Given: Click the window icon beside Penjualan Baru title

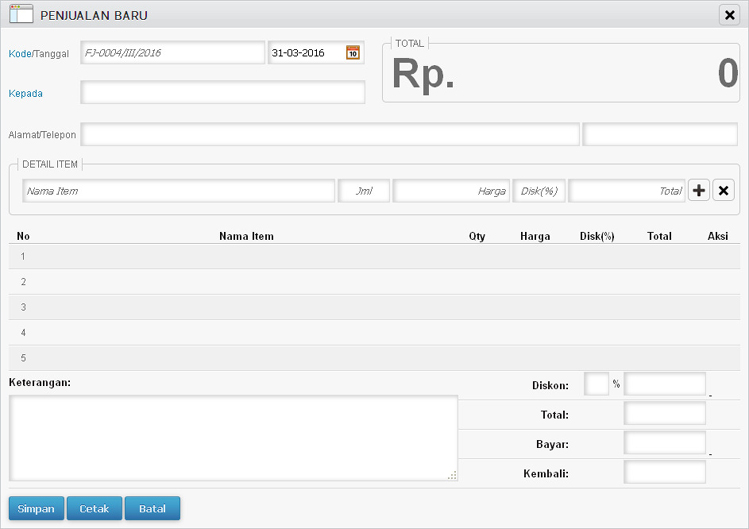Looking at the screenshot, I should 21,14.
